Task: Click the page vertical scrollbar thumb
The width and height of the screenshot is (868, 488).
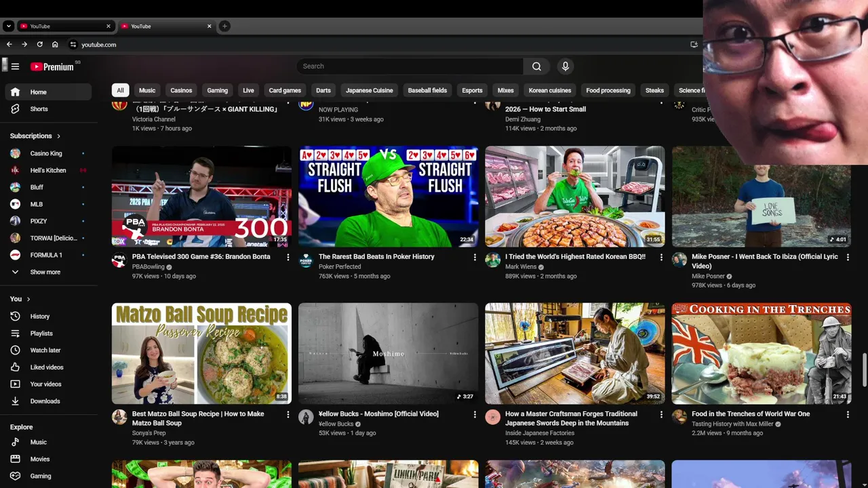Action: click(x=865, y=370)
